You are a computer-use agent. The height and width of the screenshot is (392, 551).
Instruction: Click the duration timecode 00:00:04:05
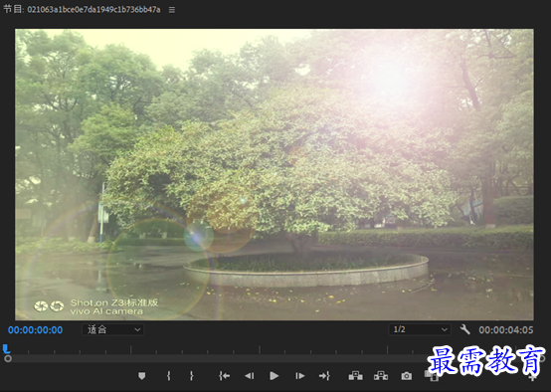click(x=506, y=330)
